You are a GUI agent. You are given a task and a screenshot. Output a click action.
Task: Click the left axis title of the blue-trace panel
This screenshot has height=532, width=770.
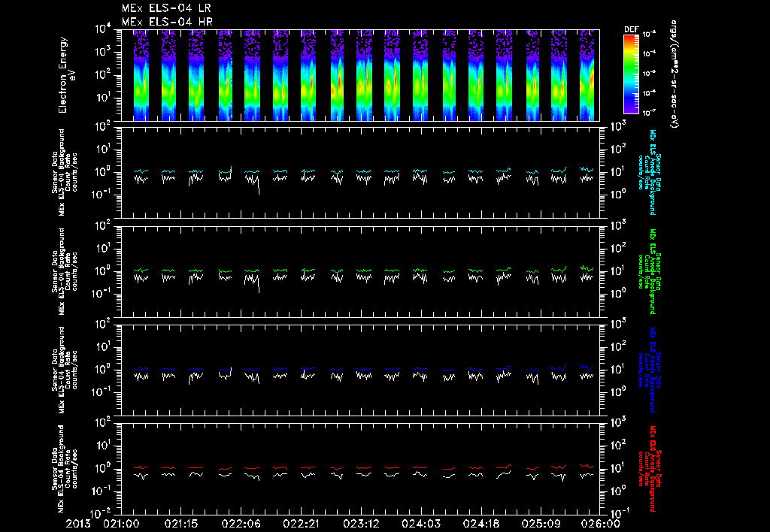click(x=65, y=370)
